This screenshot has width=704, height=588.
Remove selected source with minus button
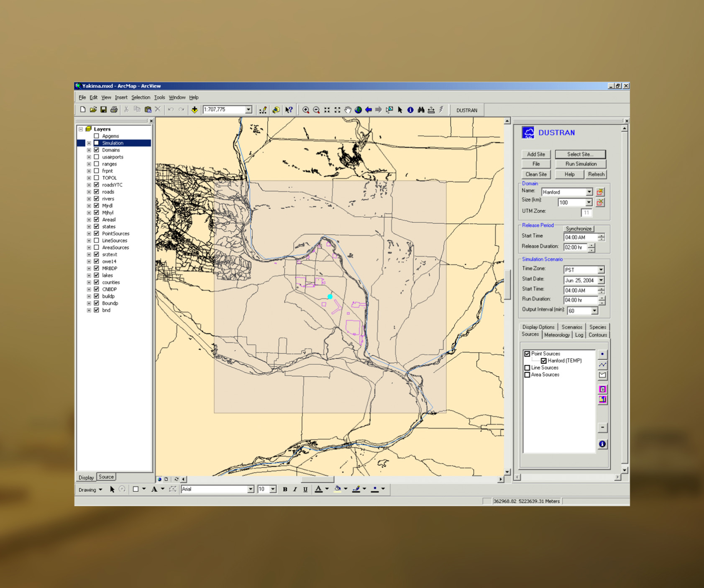tap(602, 427)
